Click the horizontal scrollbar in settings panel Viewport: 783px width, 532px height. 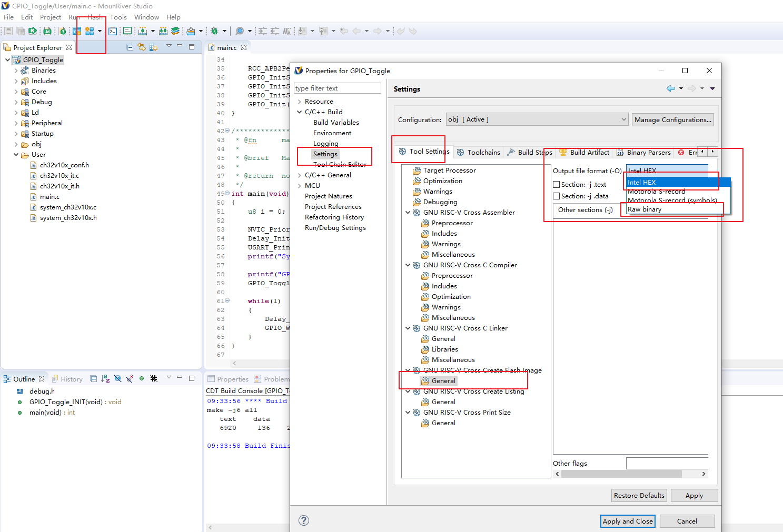coord(621,474)
